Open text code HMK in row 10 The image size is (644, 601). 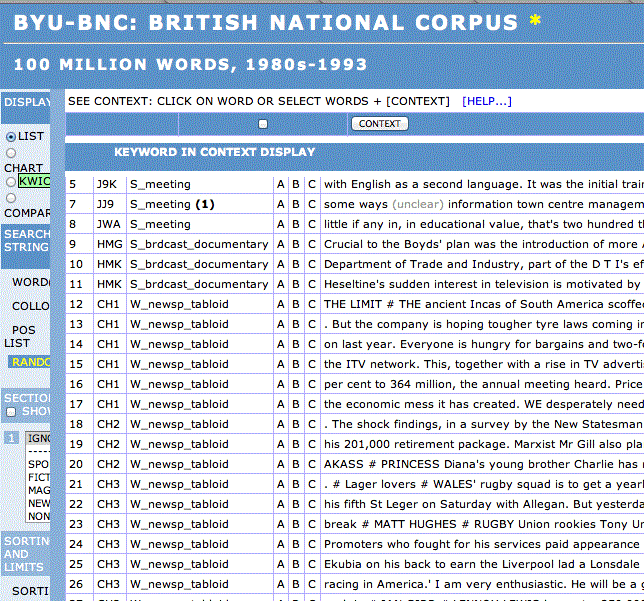(109, 265)
